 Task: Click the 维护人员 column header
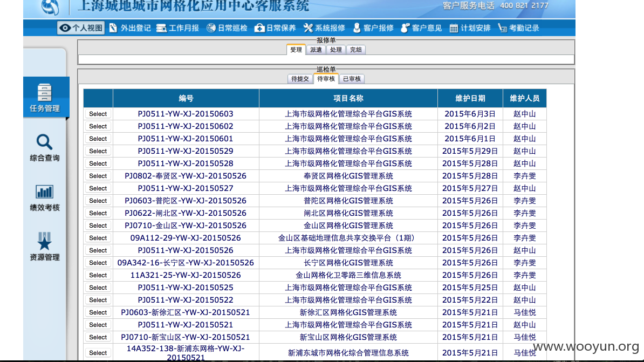coord(524,98)
